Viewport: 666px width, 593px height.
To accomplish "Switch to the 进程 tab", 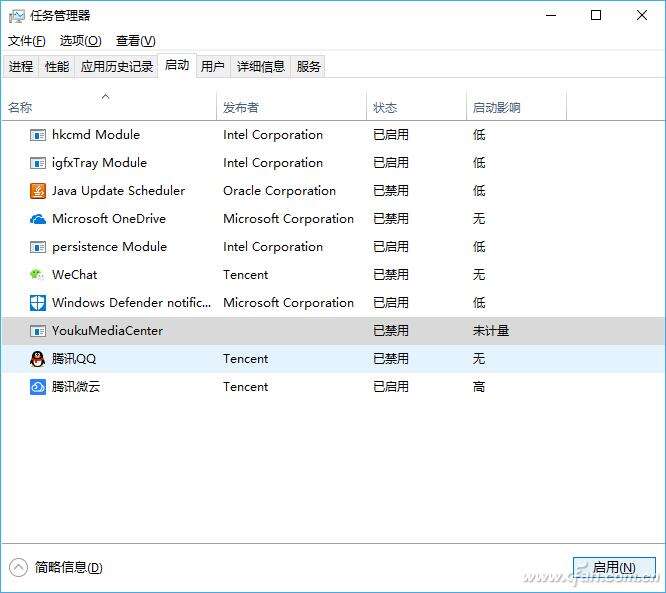I will (x=21, y=67).
